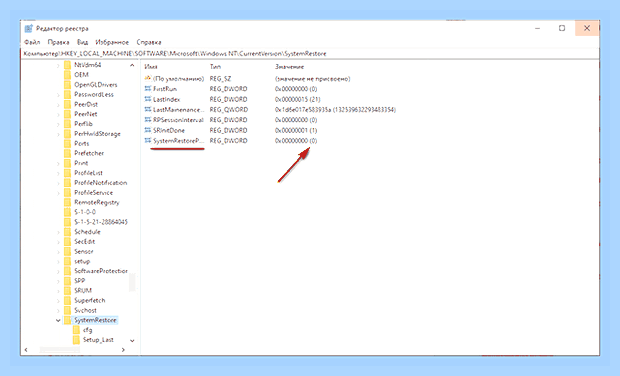Expand the Perflib tree node
Viewport: 620px width, 376px height.
pos(58,124)
